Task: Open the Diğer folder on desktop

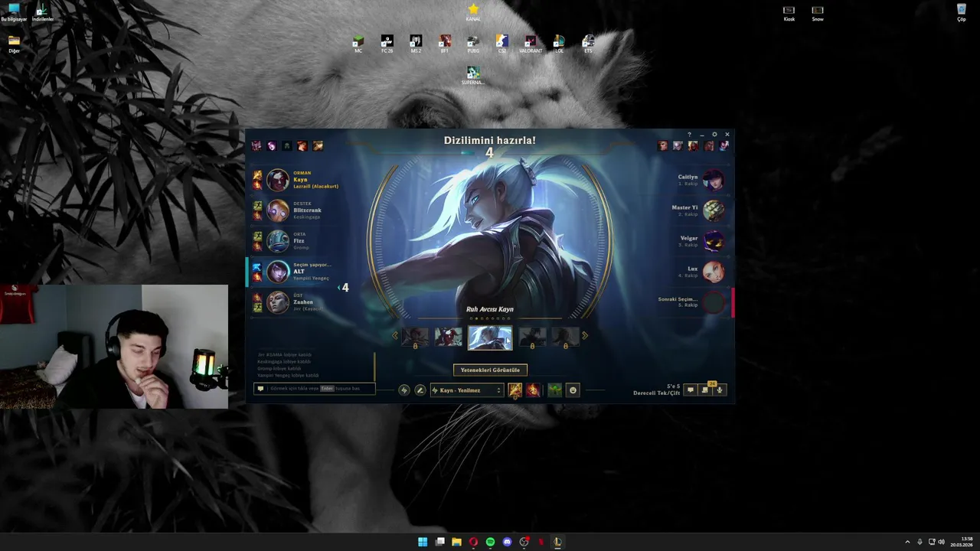Action: (x=14, y=44)
